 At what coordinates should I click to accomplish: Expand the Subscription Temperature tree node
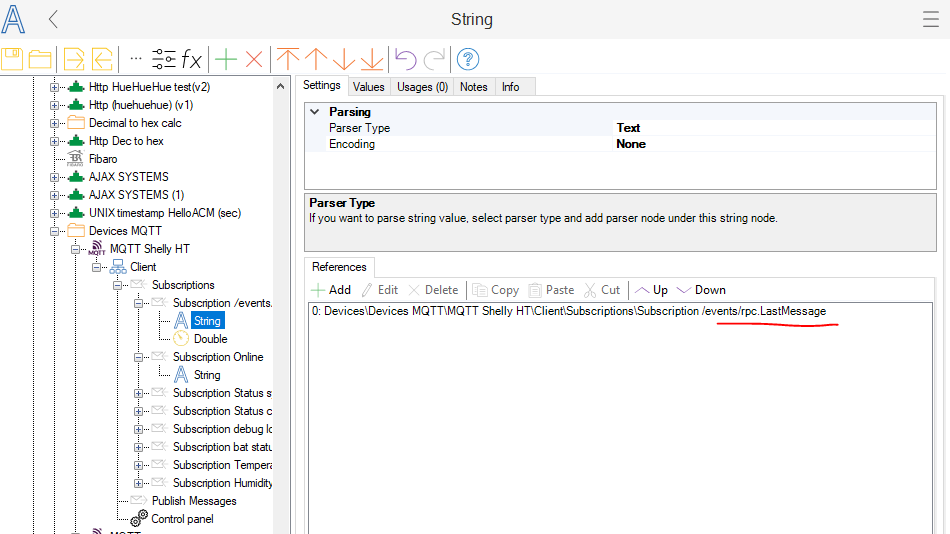pos(139,465)
